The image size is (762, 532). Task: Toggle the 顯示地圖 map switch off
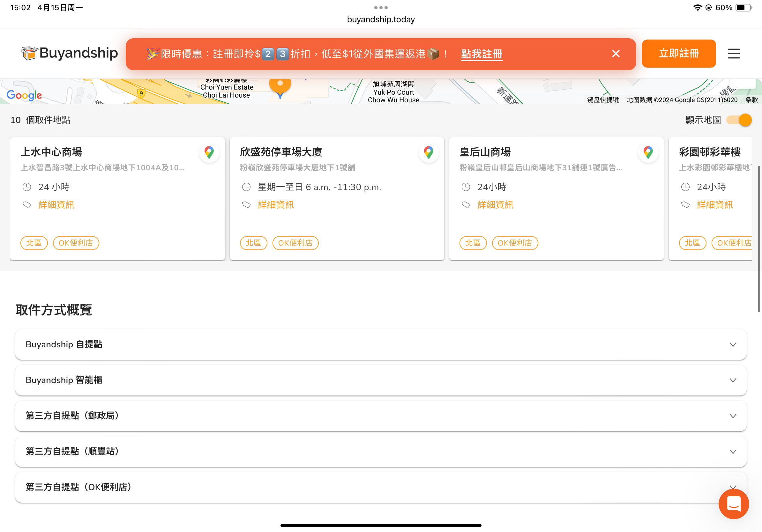tap(739, 120)
